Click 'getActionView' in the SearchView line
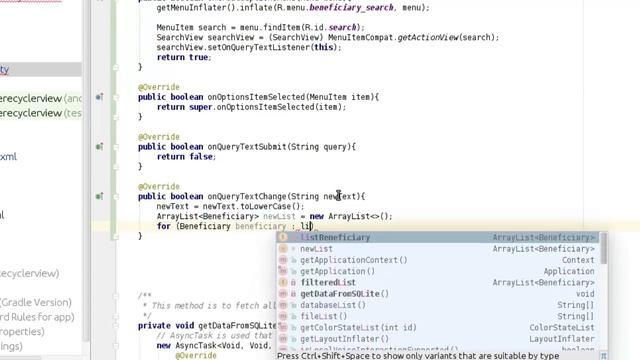The height and width of the screenshot is (360, 640). (428, 38)
